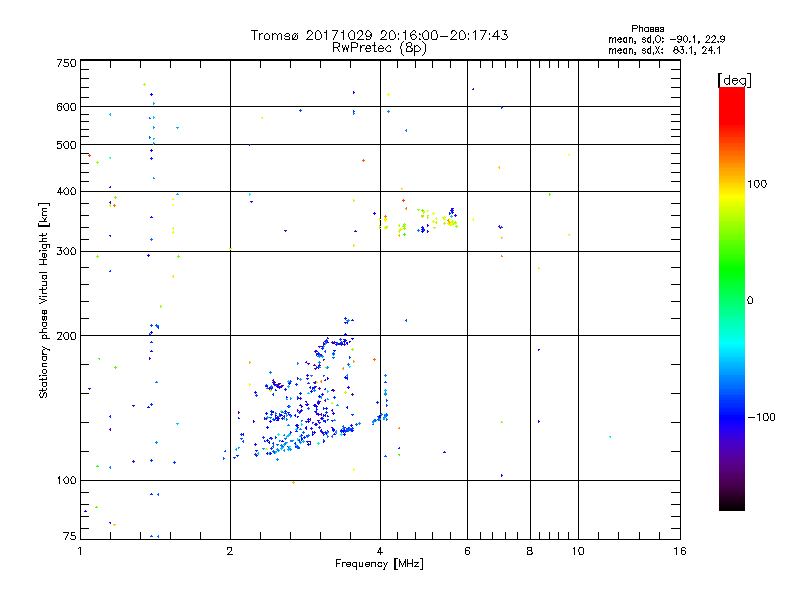Click the x-axis tick label '1'
The height and width of the screenshot is (600, 800).
pyautogui.click(x=81, y=551)
